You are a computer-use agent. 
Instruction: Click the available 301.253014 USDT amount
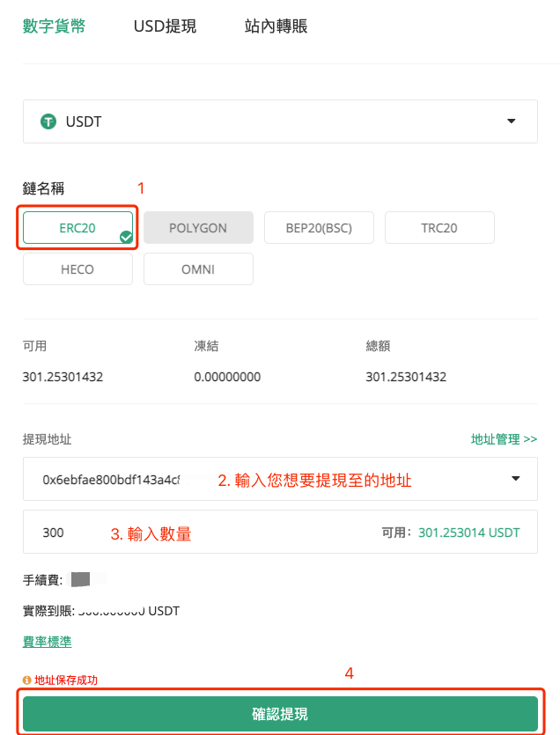468,533
